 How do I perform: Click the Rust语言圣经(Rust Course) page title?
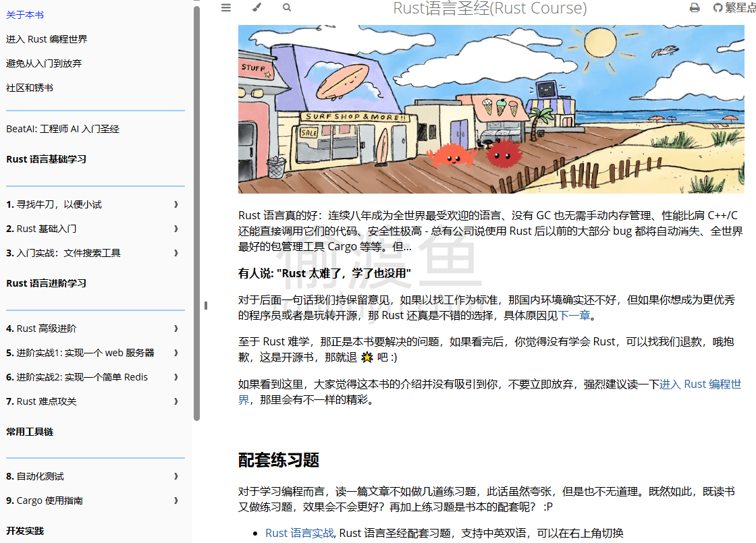[490, 8]
